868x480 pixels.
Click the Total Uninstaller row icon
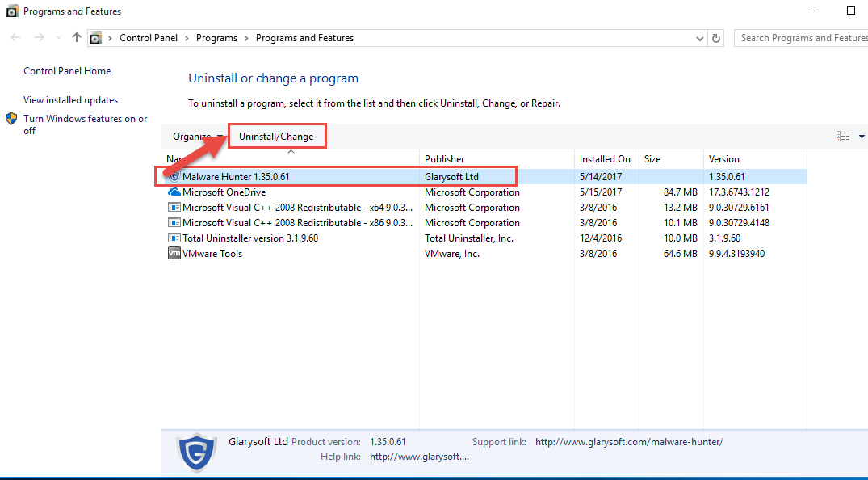[174, 238]
